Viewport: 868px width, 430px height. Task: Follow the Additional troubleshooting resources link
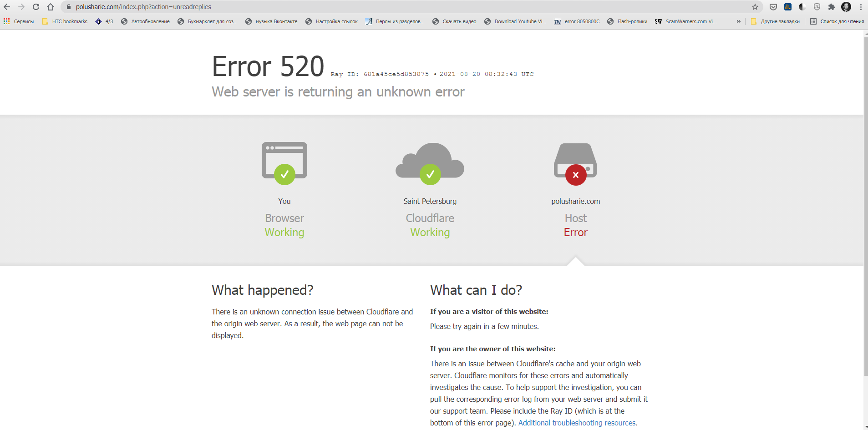click(x=577, y=423)
